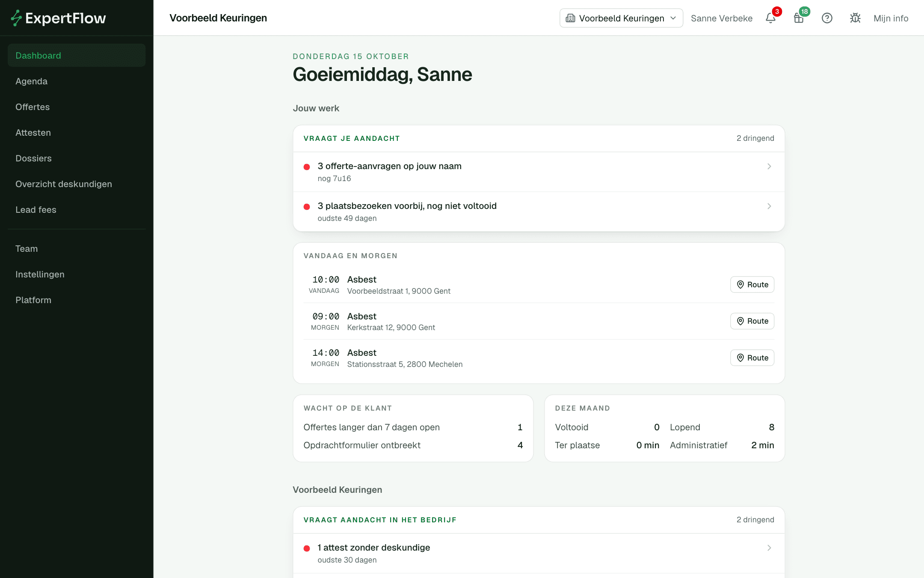Viewport: 924px width, 578px height.
Task: Click the Sanne Verbeke user name
Action: pos(721,18)
